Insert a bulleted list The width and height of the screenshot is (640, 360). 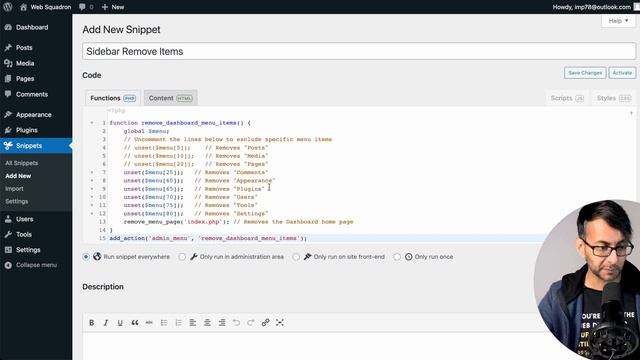[x=164, y=322]
